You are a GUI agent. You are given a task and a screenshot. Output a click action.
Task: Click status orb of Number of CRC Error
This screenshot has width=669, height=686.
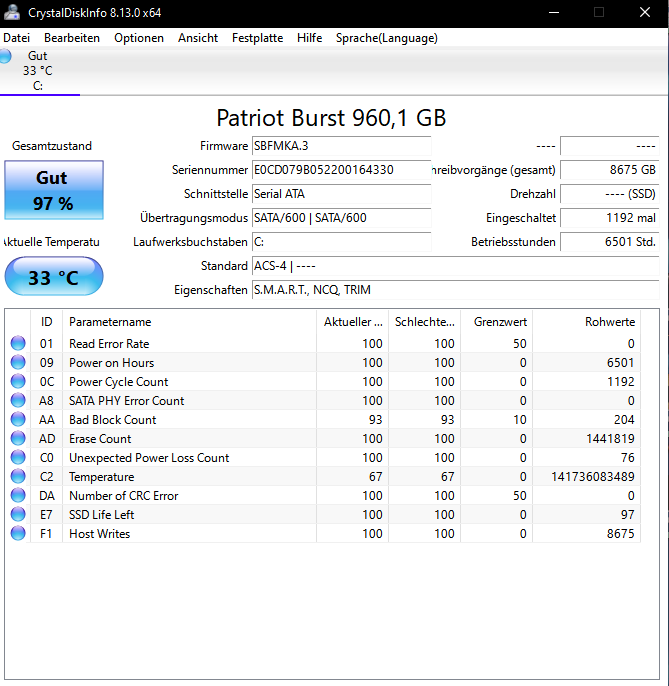(18, 496)
